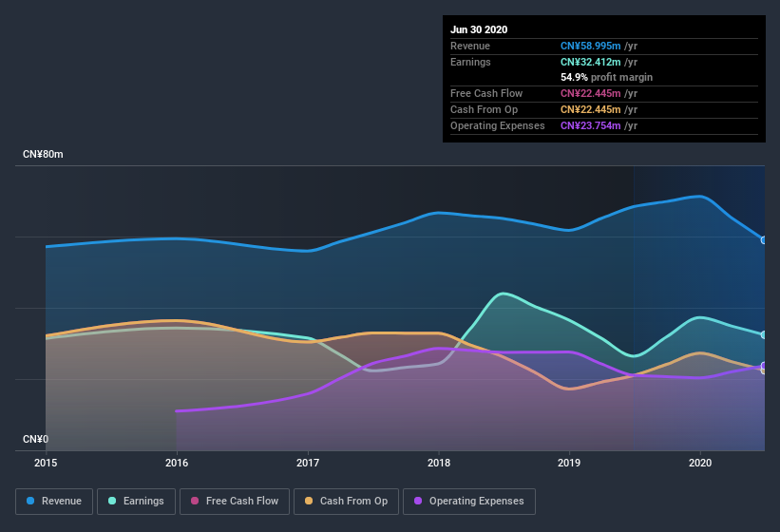
Task: Toggle the Free Cash Flow legend series
Action: point(235,502)
